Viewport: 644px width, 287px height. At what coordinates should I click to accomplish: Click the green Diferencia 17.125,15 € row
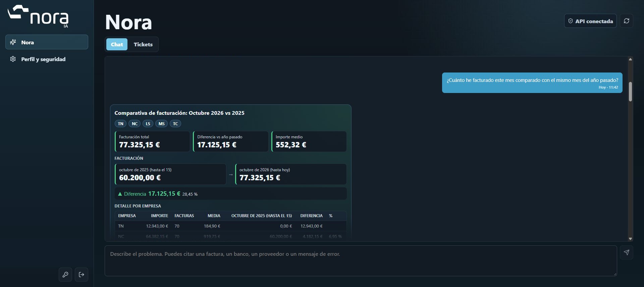pyautogui.click(x=231, y=194)
